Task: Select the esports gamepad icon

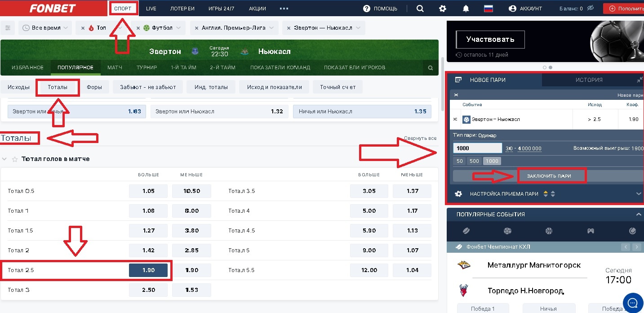Action: click(591, 231)
